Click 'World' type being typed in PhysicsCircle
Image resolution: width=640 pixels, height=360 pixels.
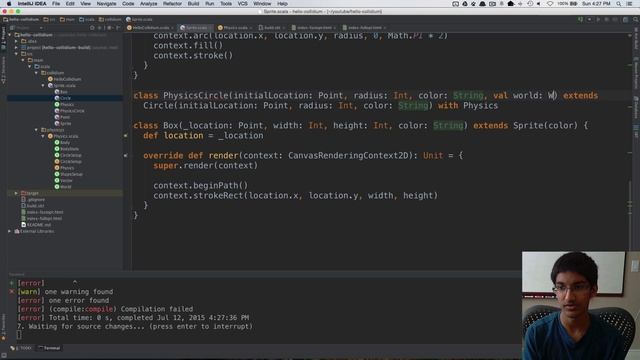[552, 96]
